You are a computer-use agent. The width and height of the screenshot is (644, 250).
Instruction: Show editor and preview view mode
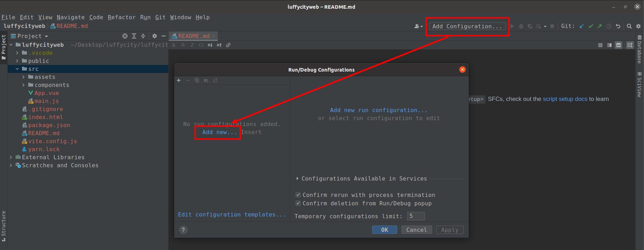tap(609, 45)
